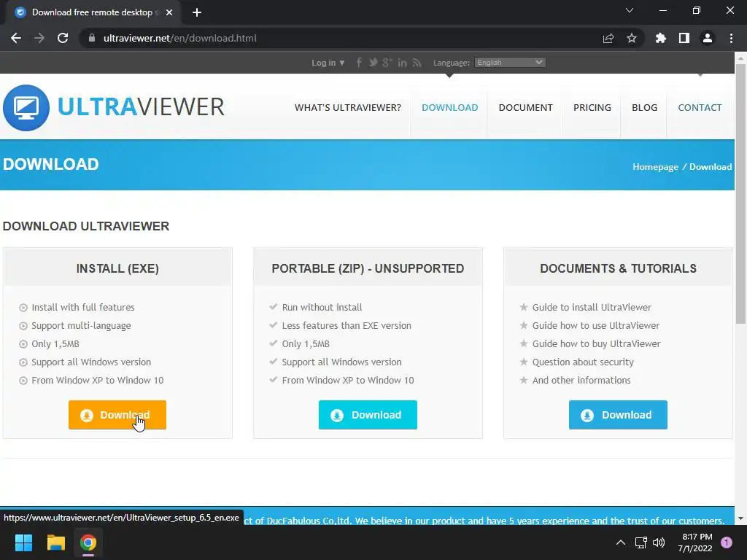Click the RSS feed icon in top bar
The height and width of the screenshot is (560, 747).
click(417, 63)
